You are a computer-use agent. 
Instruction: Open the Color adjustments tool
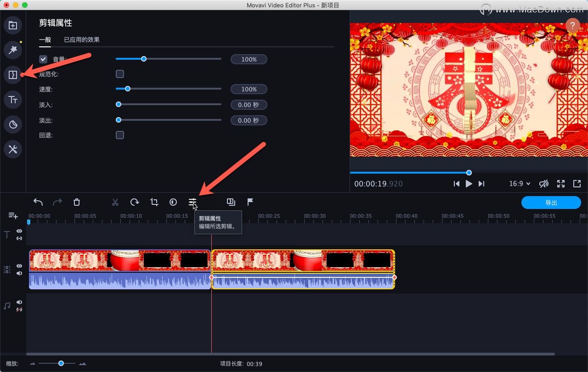point(173,202)
